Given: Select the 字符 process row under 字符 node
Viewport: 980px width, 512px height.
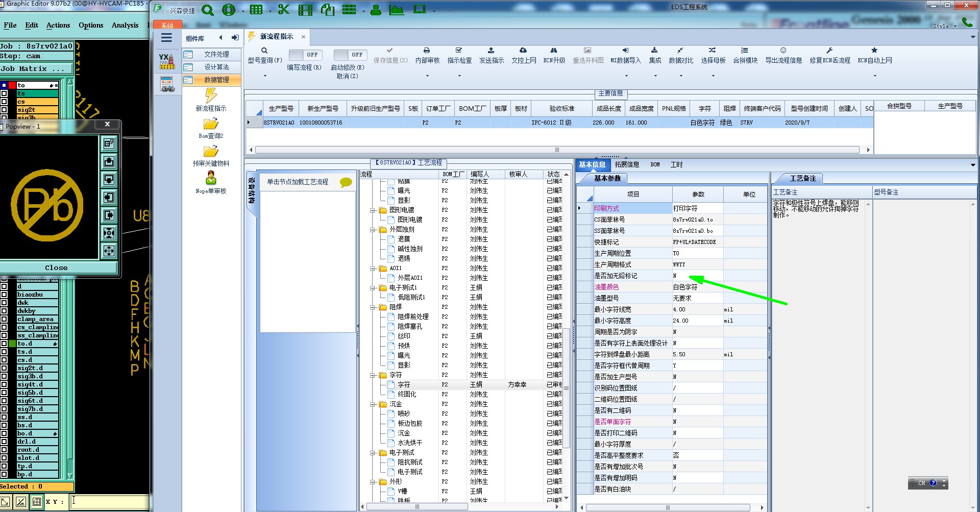Looking at the screenshot, I should coord(462,384).
